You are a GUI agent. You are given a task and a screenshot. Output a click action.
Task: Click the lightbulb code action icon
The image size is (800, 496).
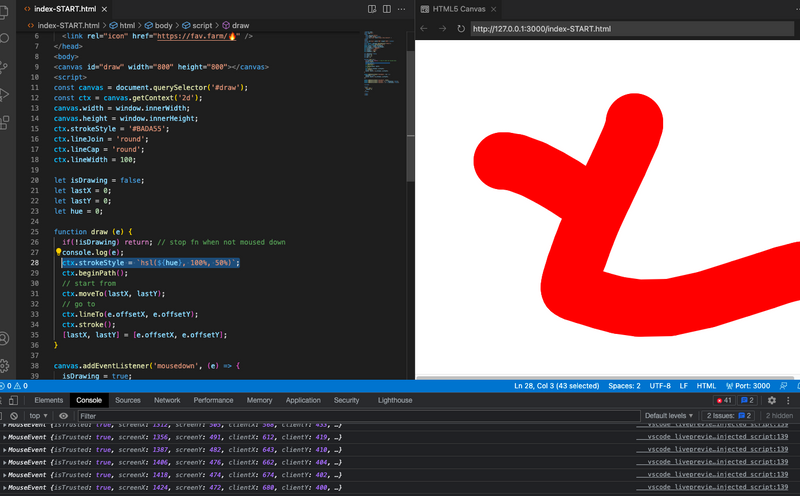(58, 252)
